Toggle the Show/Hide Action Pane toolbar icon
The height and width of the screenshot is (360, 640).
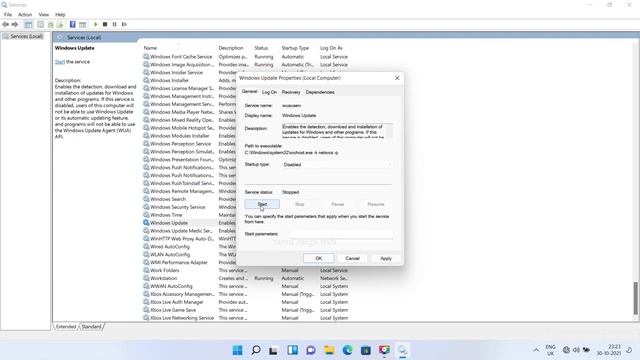click(82, 24)
